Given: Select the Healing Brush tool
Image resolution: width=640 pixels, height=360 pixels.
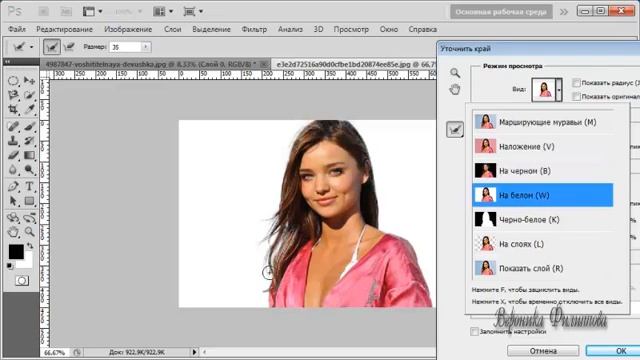Looking at the screenshot, I should pos(13,127).
